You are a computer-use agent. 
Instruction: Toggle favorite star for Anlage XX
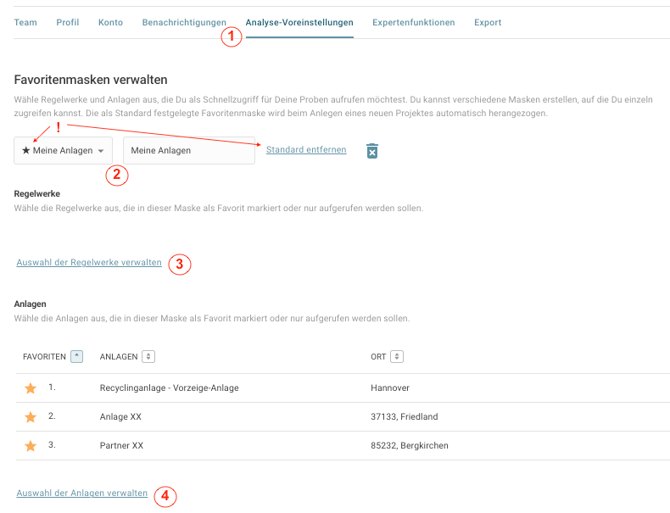[30, 417]
